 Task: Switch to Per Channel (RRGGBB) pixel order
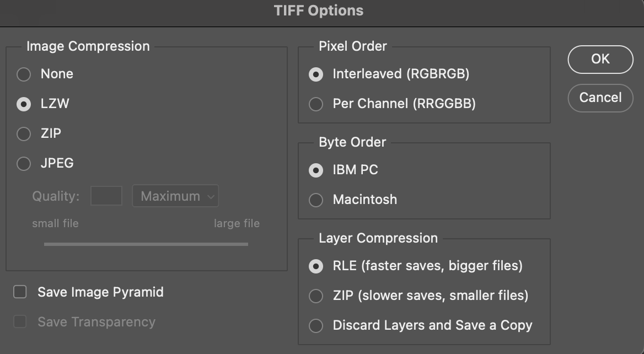coord(315,104)
